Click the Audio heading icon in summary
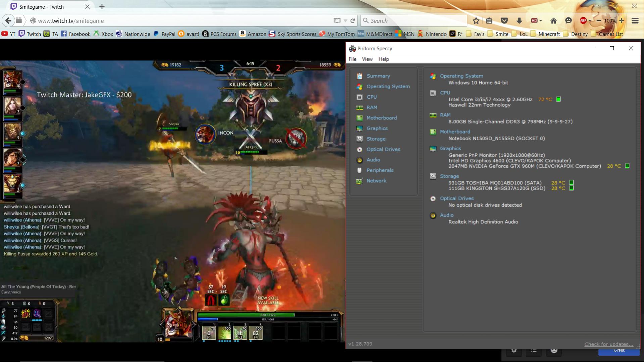Viewport: 644px width, 362px height. point(433,215)
